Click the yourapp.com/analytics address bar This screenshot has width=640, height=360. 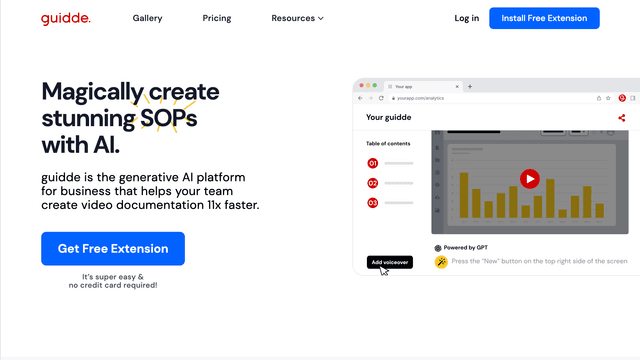502,98
